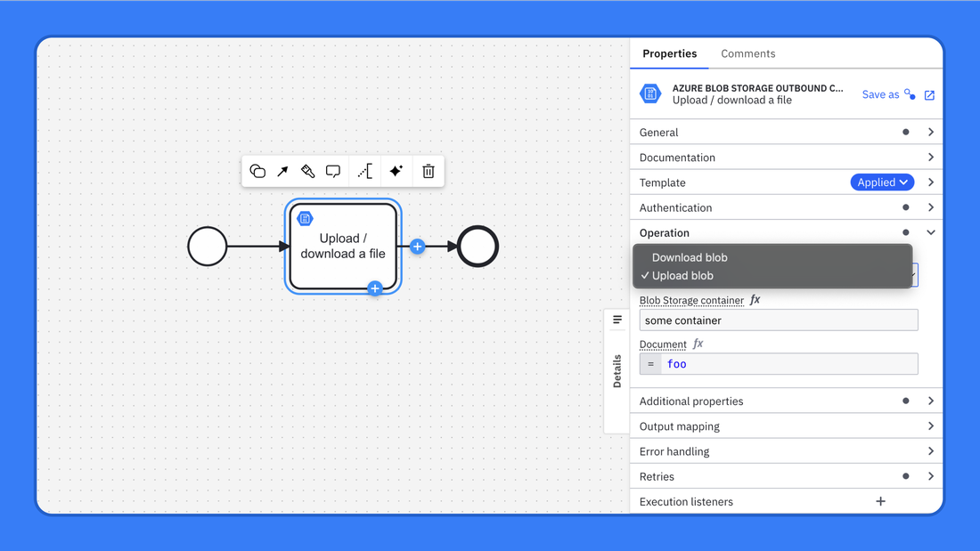Select the checked Upload blob option
Viewport: 980px width, 551px height.
pos(682,276)
